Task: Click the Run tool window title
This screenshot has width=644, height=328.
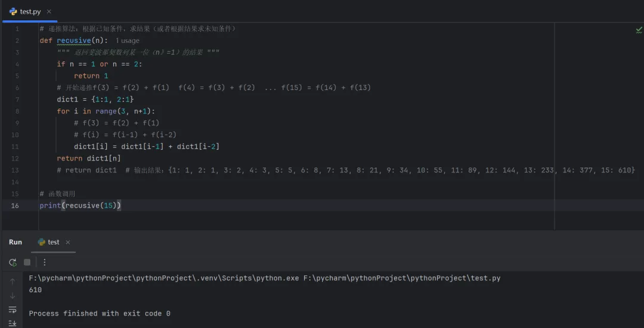Action: (16, 242)
